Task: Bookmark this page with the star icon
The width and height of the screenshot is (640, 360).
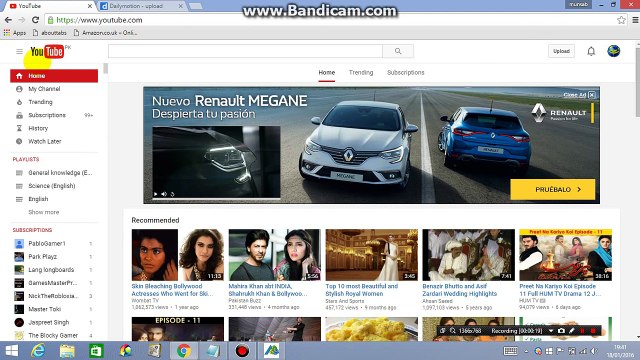Action: click(621, 20)
